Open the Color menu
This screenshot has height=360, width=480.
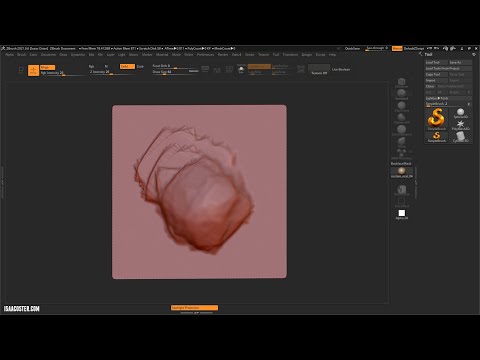pyautogui.click(x=33, y=55)
